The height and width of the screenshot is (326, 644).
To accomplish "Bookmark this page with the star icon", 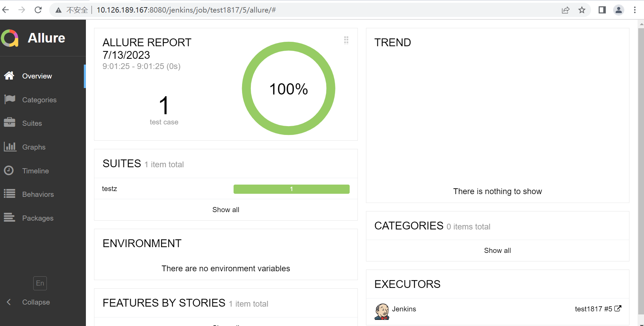I will (582, 10).
